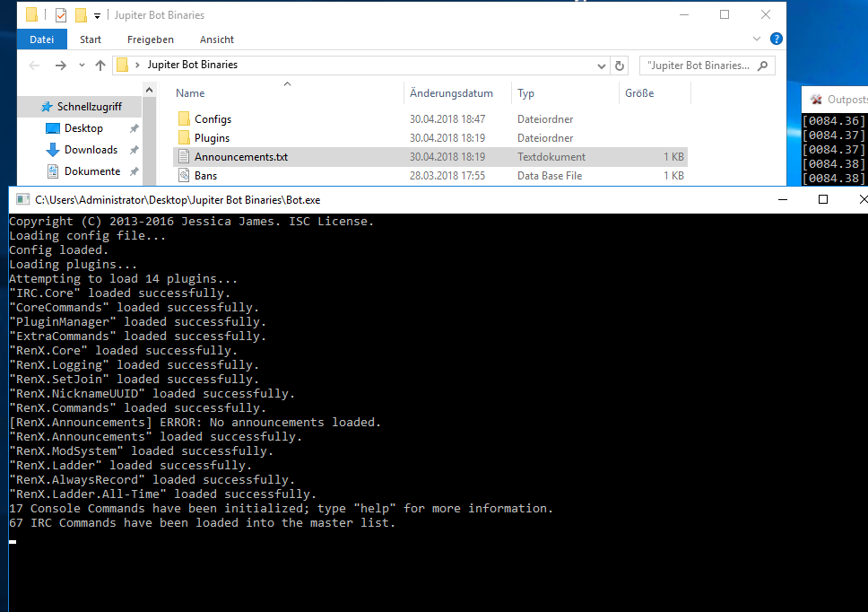
Task: Click the search magnifier icon
Action: [763, 66]
